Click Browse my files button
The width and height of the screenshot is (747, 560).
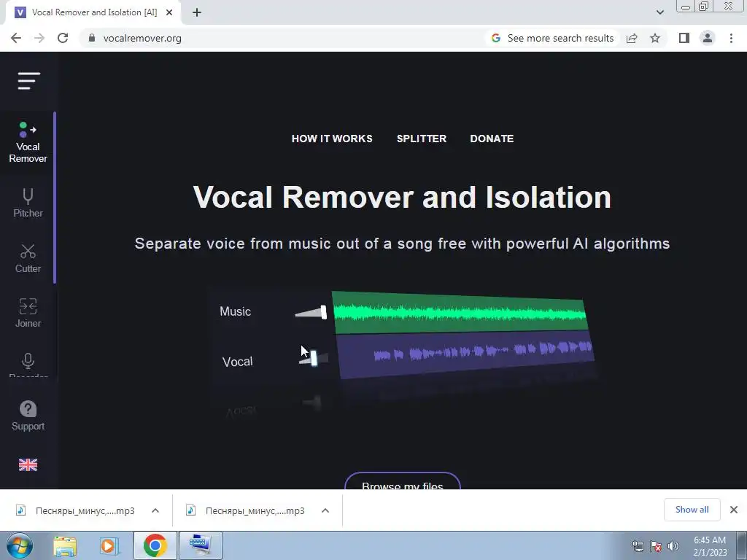tap(403, 481)
